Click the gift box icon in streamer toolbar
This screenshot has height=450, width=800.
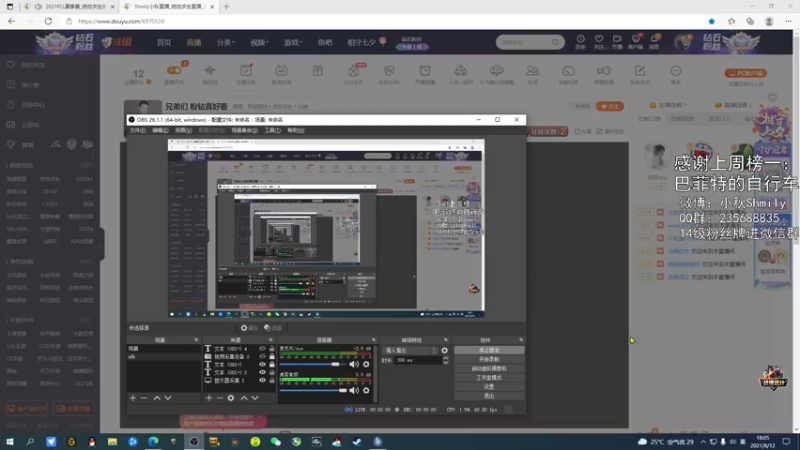(x=317, y=70)
